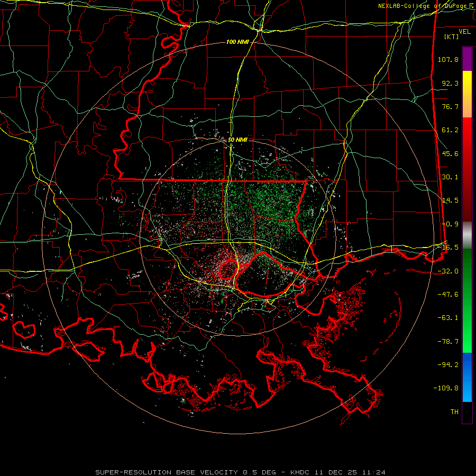The width and height of the screenshot is (476, 476).
Task: Click the 30.1 velocity scale value
Action: click(x=450, y=177)
